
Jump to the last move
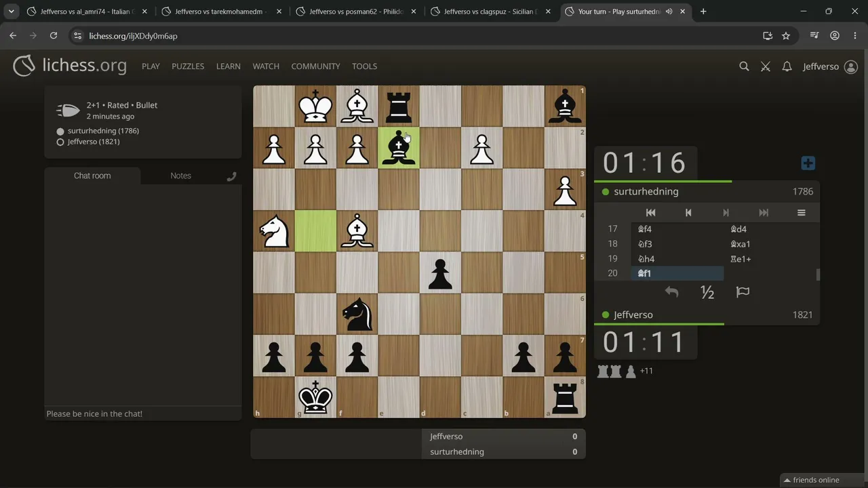point(764,213)
